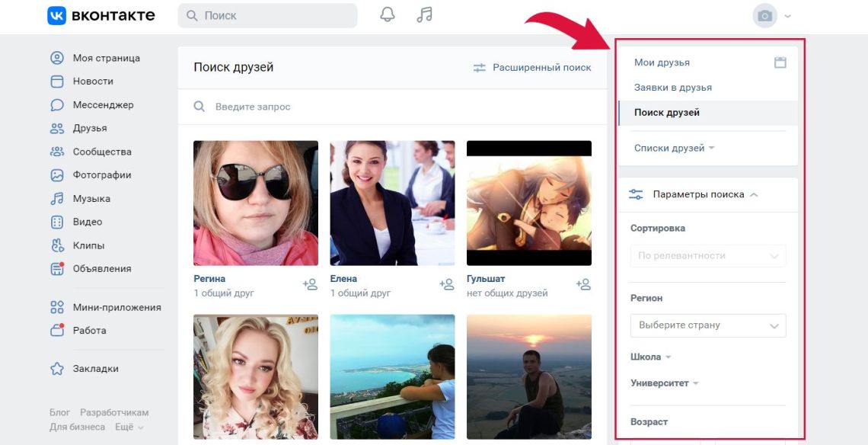Click the profile camera avatar icon

point(764,16)
